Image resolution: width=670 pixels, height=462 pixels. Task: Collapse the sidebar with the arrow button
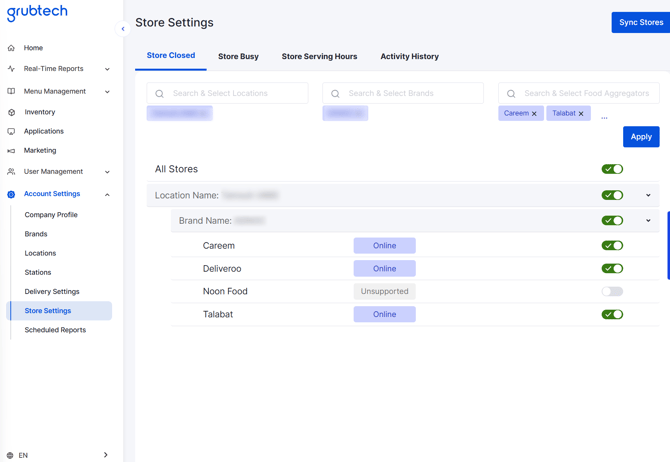pos(123,29)
